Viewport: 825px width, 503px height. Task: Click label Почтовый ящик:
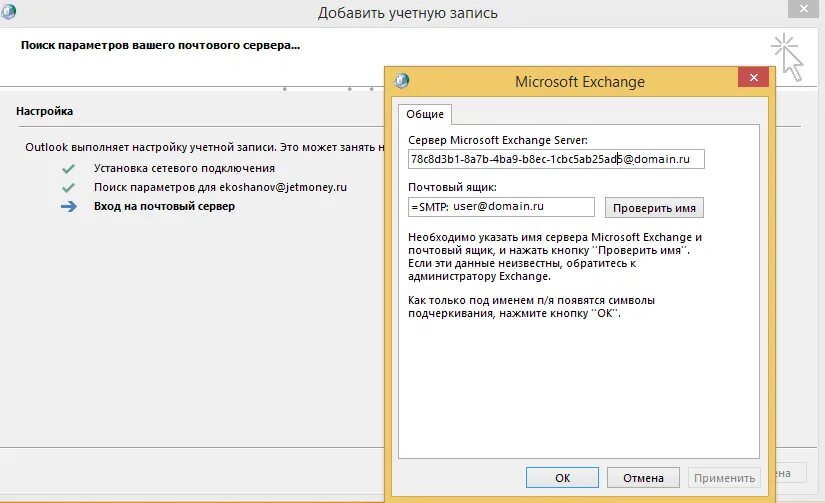(x=452, y=187)
